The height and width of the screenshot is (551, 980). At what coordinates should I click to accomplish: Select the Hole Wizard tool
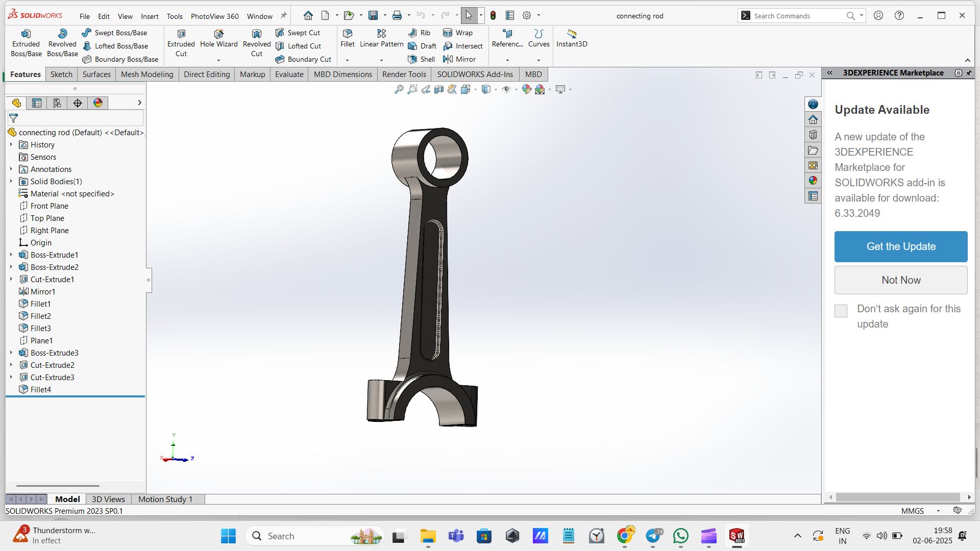pyautogui.click(x=218, y=39)
